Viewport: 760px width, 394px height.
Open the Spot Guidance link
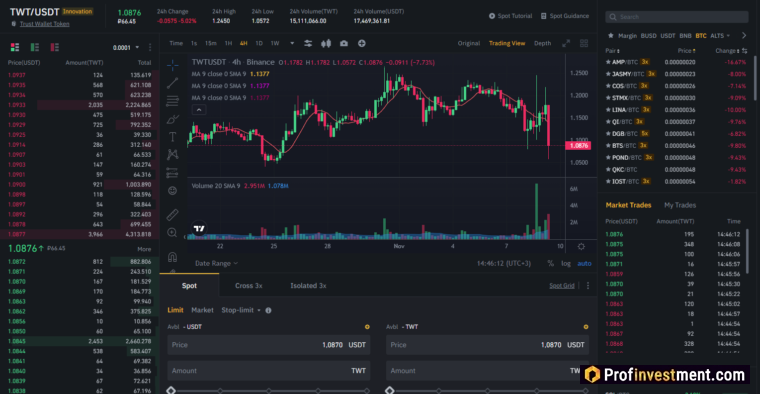pos(565,16)
